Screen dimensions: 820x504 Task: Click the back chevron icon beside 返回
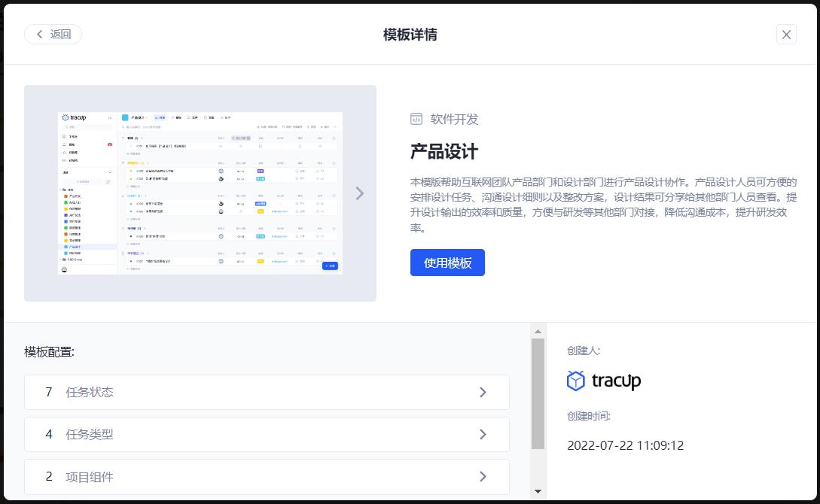pos(39,34)
